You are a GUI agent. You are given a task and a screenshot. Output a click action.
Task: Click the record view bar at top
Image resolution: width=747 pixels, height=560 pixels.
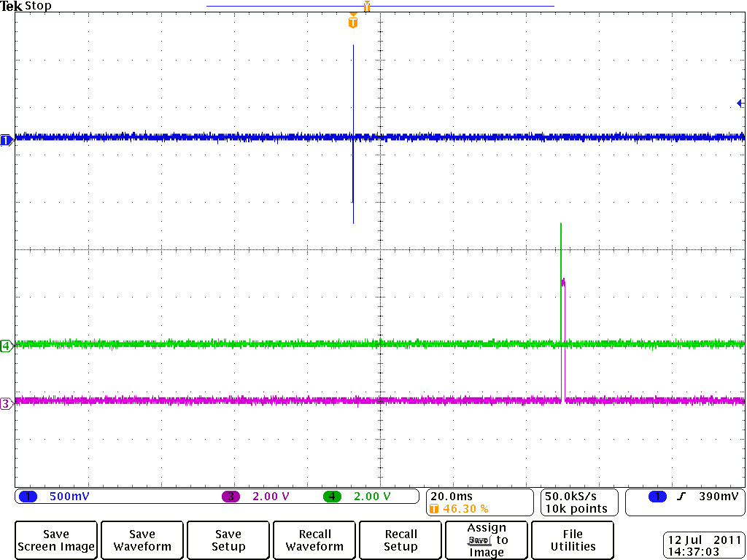[x=380, y=6]
